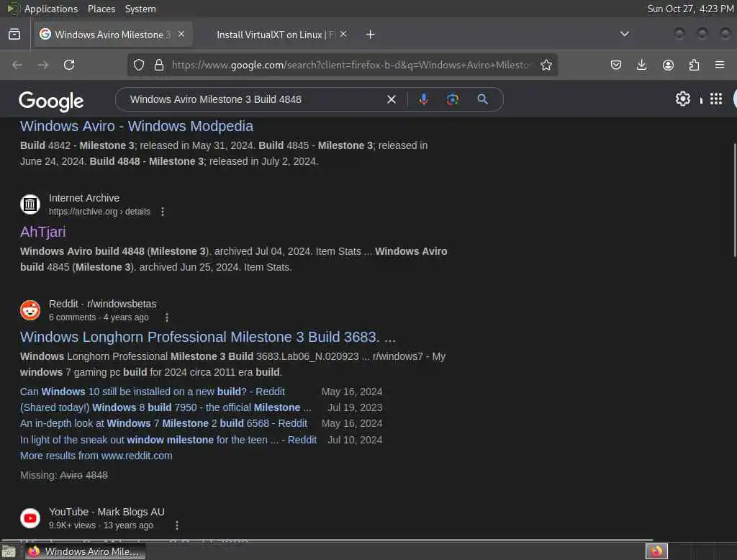Open Google quick settings gear

(x=682, y=99)
